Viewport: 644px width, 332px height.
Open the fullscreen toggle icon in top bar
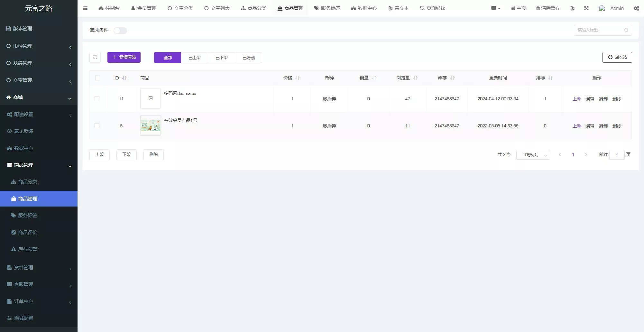586,8
